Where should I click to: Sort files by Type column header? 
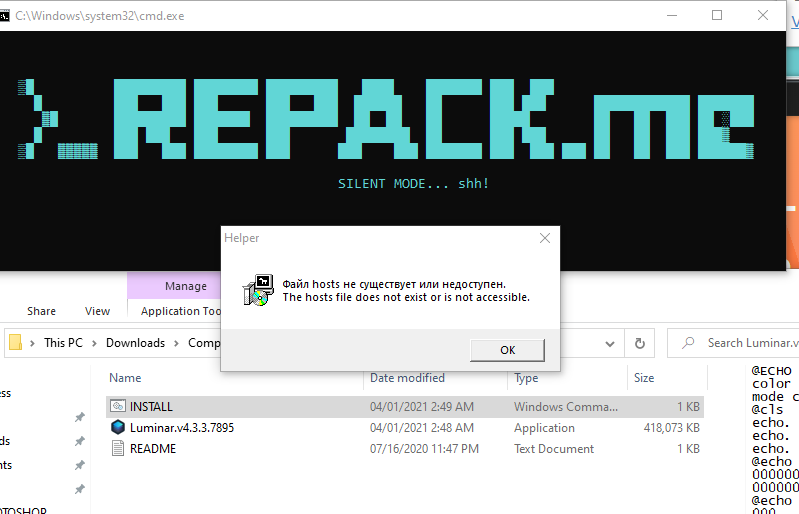click(x=526, y=377)
